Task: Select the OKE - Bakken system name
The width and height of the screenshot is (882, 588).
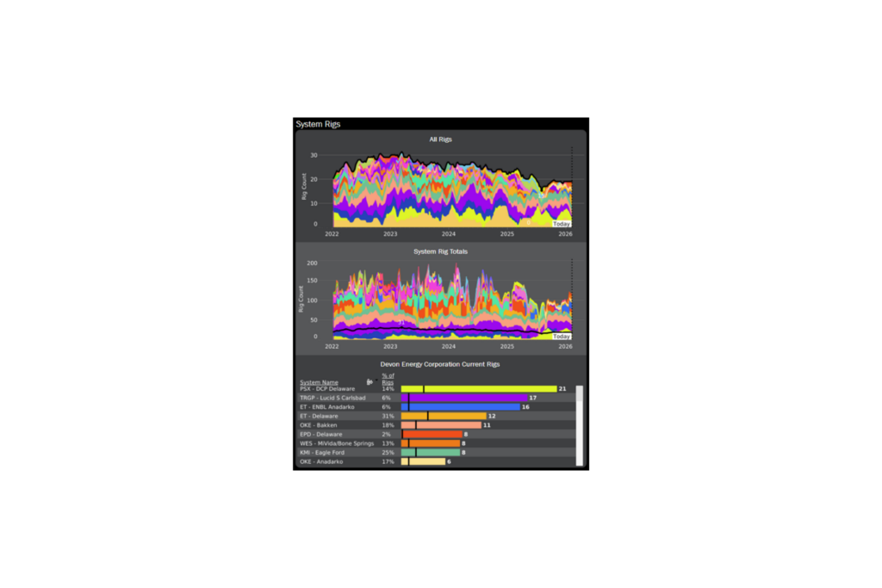Action: 318,425
